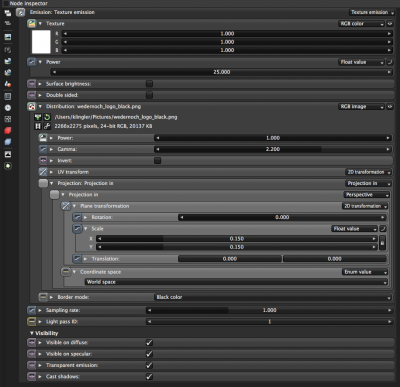Expand the UV transform row
Screen dimensions: 400x387
pos(51,172)
